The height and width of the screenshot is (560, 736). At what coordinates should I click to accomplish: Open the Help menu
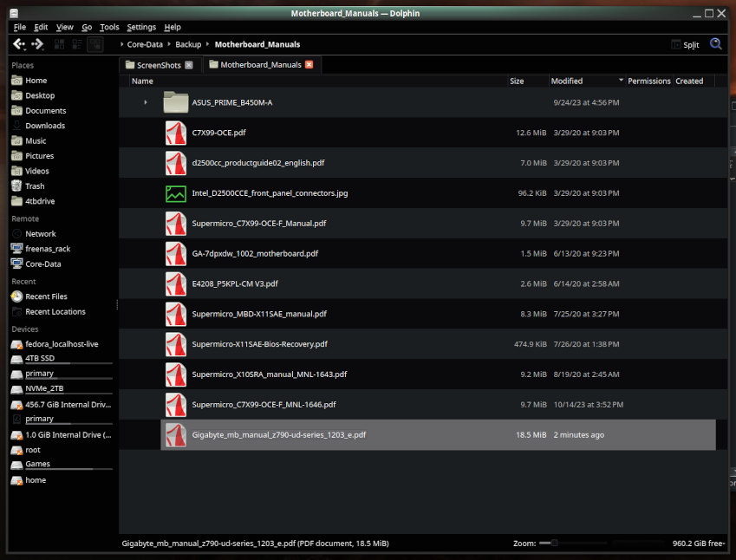(173, 27)
